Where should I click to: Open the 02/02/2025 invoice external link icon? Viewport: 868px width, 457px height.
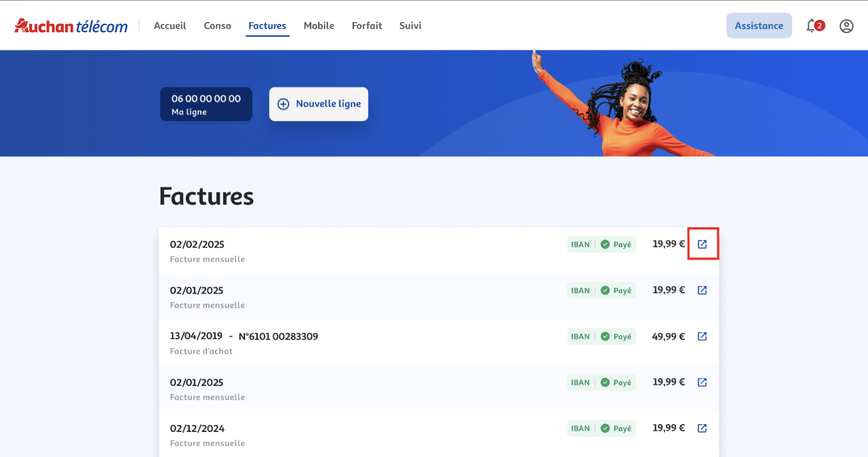(702, 244)
